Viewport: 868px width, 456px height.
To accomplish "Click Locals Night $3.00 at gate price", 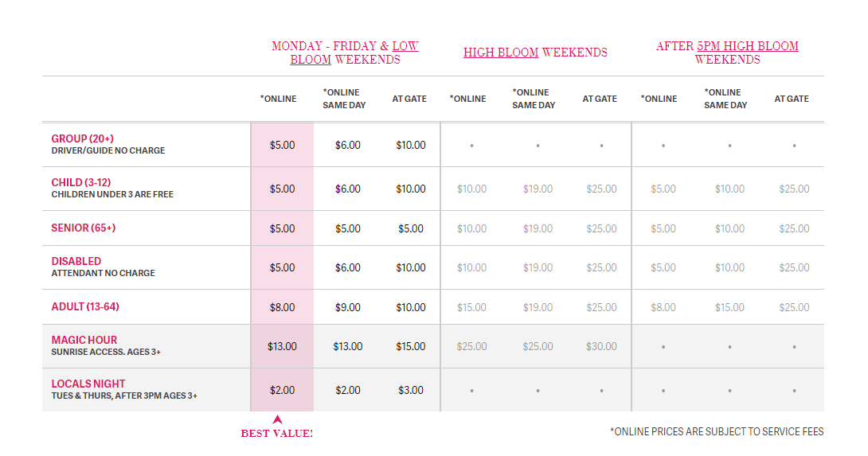I will tap(411, 390).
